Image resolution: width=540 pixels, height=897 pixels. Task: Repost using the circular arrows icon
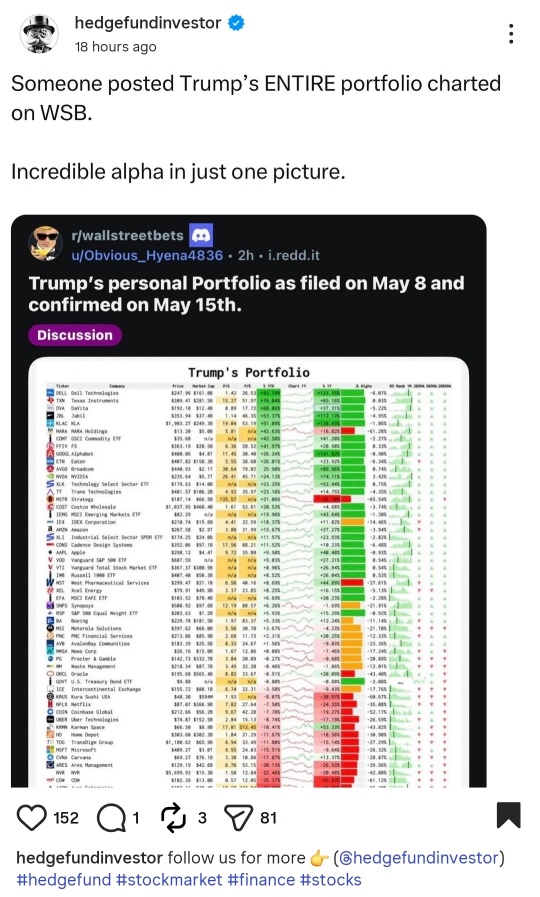[173, 817]
